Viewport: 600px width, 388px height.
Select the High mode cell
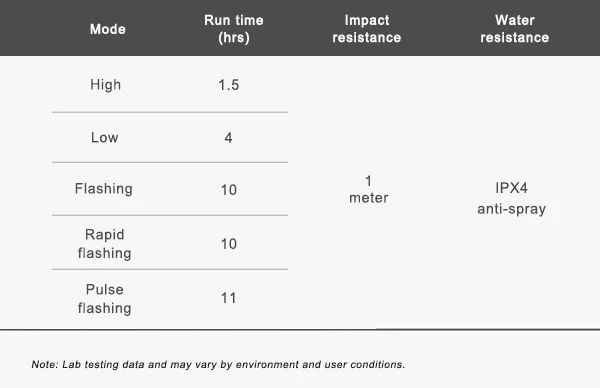pos(105,85)
